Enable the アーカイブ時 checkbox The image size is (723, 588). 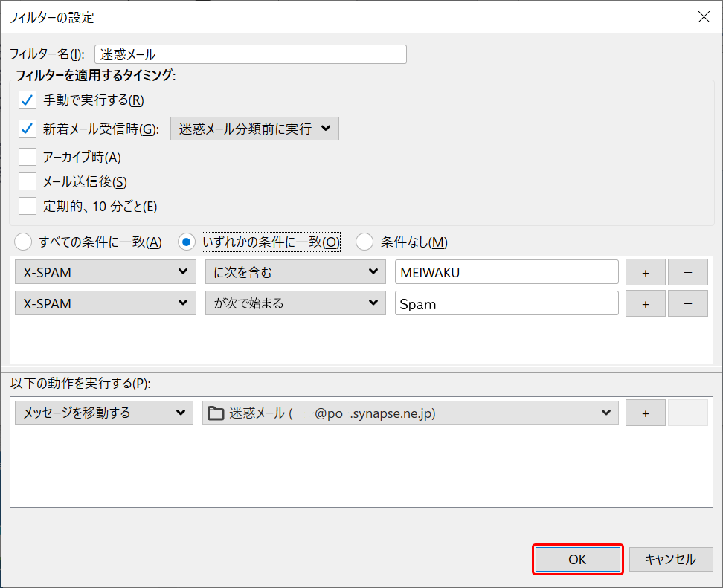pyautogui.click(x=28, y=157)
